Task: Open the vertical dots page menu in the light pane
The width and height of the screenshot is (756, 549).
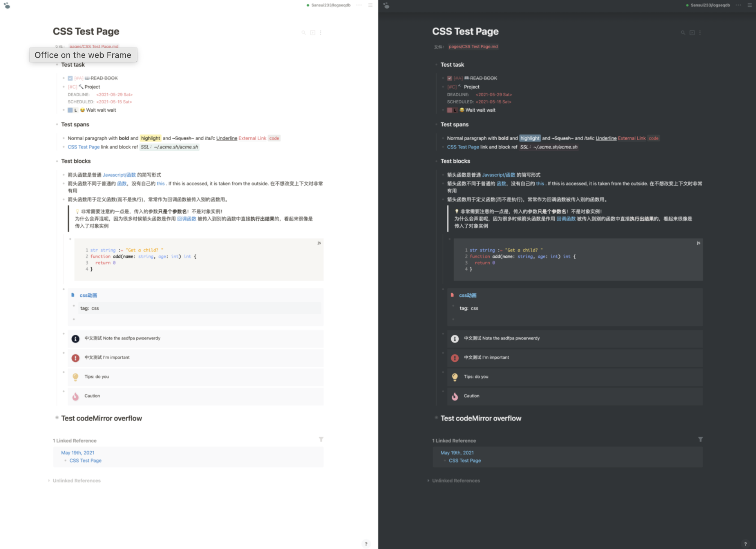Action: [321, 33]
